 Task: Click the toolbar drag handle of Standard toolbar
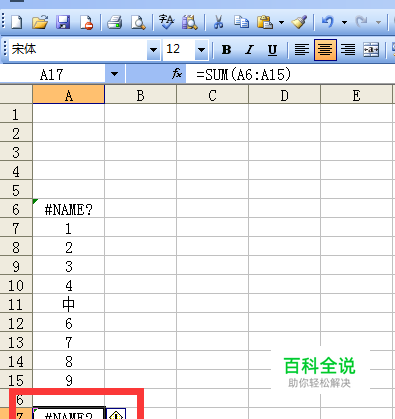(x=4, y=22)
